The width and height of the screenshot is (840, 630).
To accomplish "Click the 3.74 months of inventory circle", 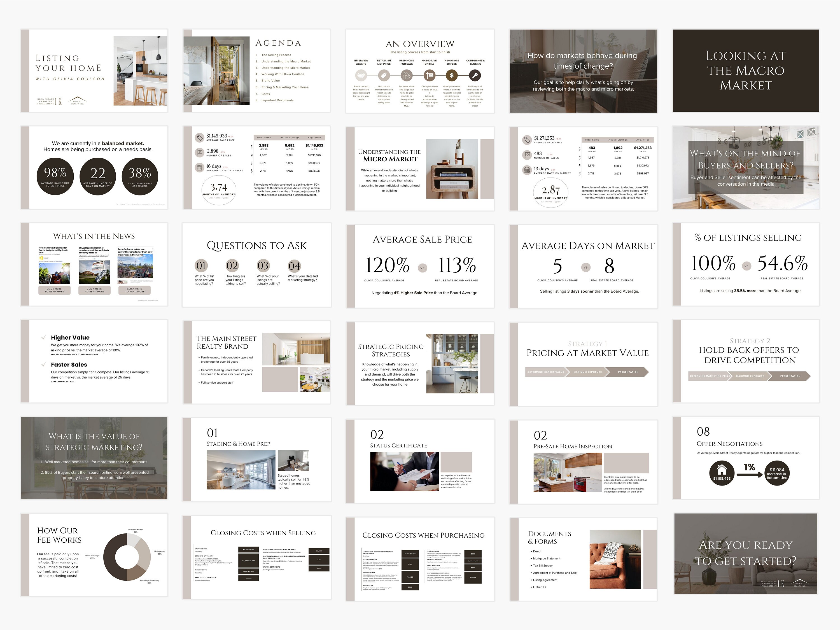I will (x=219, y=190).
